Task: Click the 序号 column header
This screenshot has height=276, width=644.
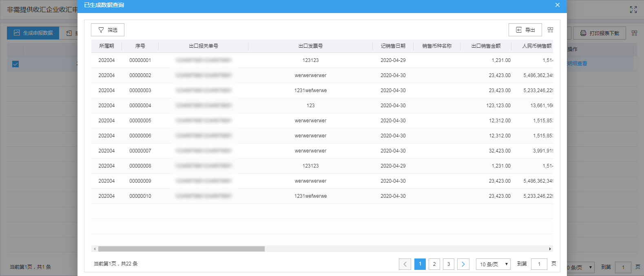Action: point(140,46)
